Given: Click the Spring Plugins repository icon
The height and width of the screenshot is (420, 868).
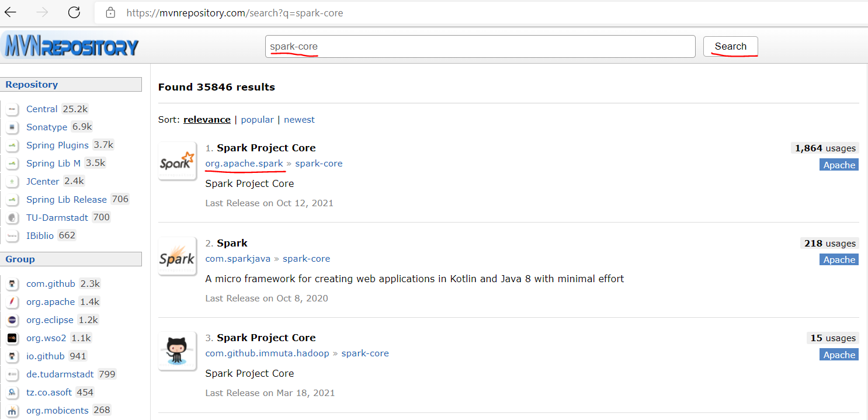Looking at the screenshot, I should tap(12, 145).
